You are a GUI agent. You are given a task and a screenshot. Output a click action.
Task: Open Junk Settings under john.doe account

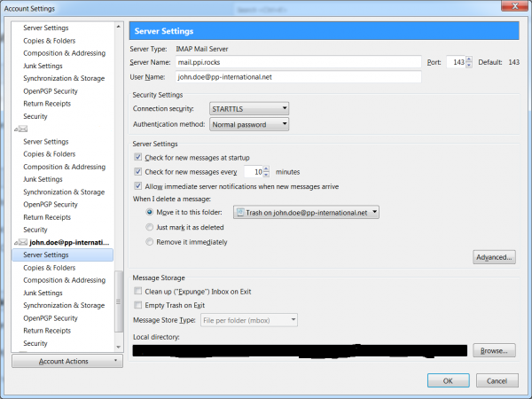[x=43, y=293]
